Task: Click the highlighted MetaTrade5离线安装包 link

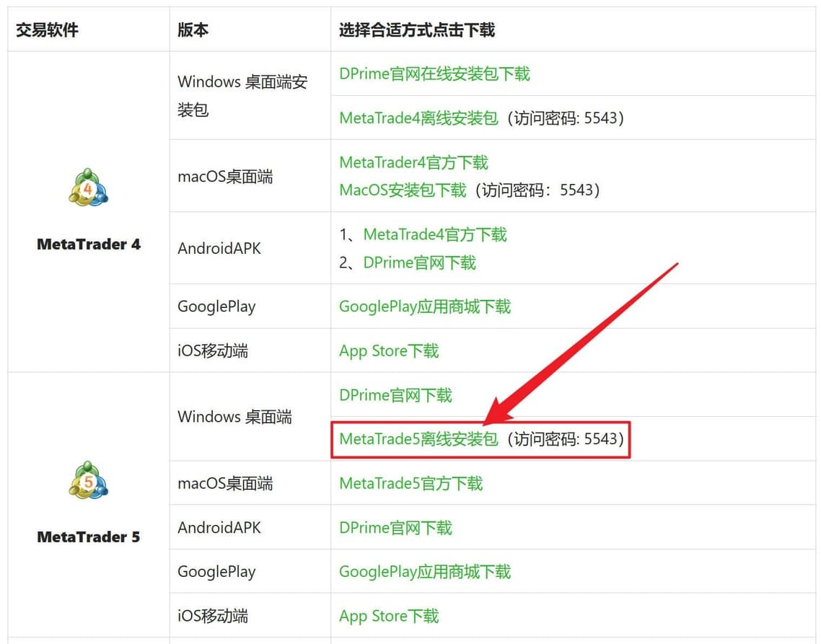Action: coord(418,438)
